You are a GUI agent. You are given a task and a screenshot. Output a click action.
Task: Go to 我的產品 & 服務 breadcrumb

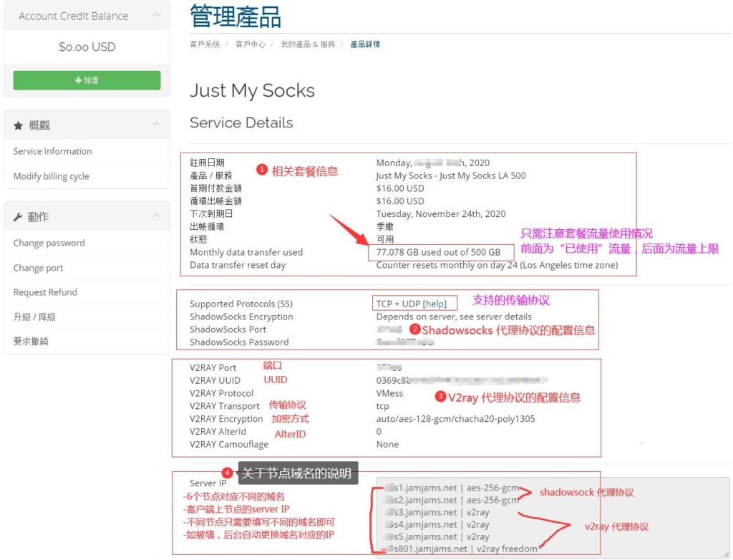[x=308, y=44]
